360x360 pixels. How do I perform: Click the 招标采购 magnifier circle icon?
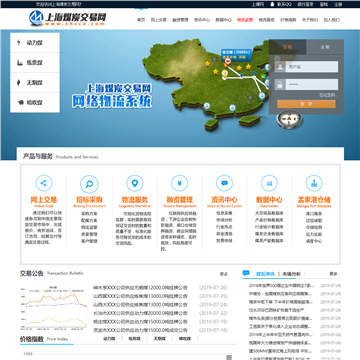click(x=89, y=184)
